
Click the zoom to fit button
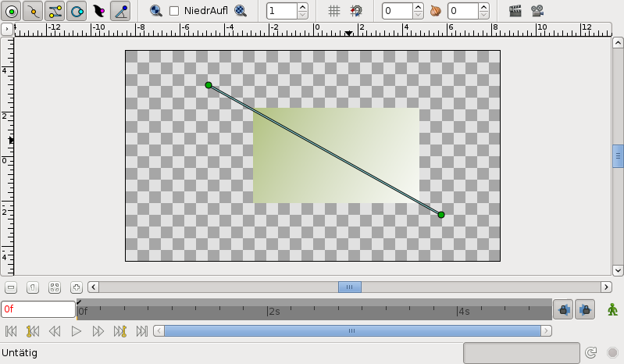click(55, 287)
